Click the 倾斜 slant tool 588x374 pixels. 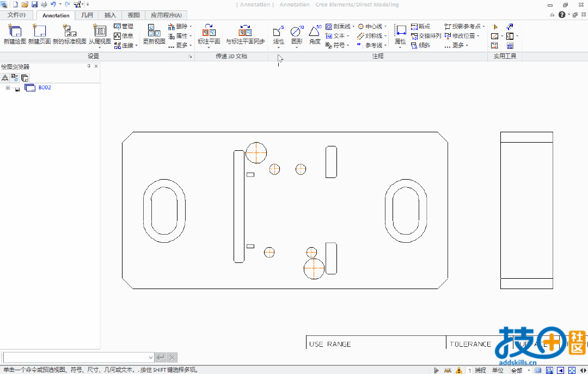(420, 45)
